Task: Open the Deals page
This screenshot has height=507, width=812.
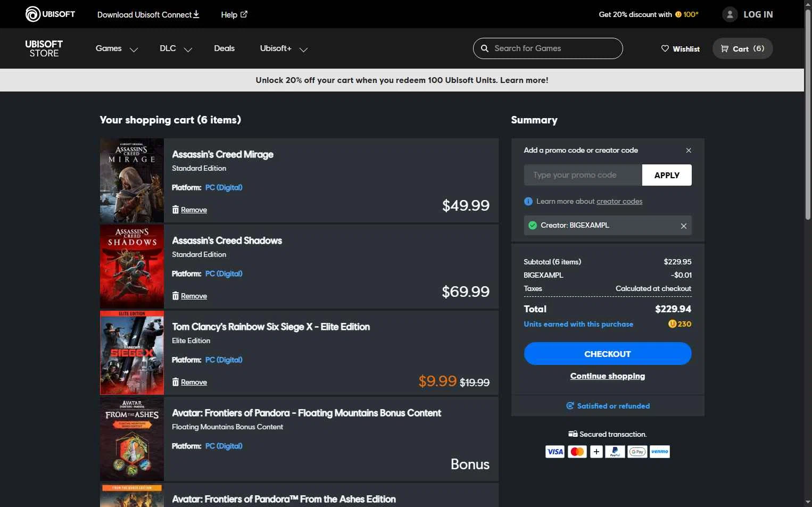Action: click(x=224, y=48)
